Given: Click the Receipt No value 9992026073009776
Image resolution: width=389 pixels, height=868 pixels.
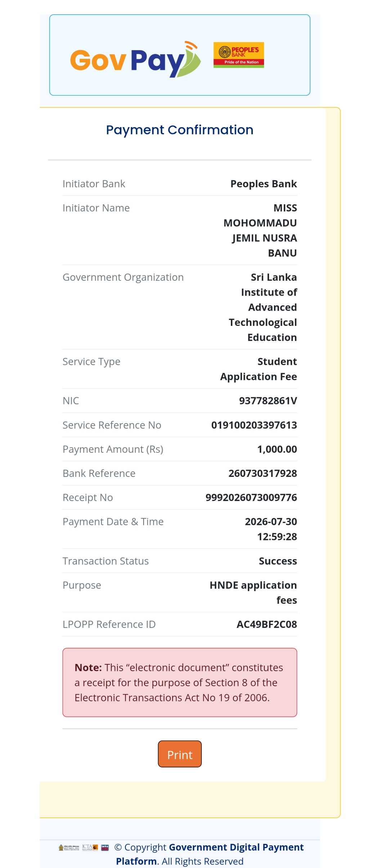Looking at the screenshot, I should pos(251,497).
